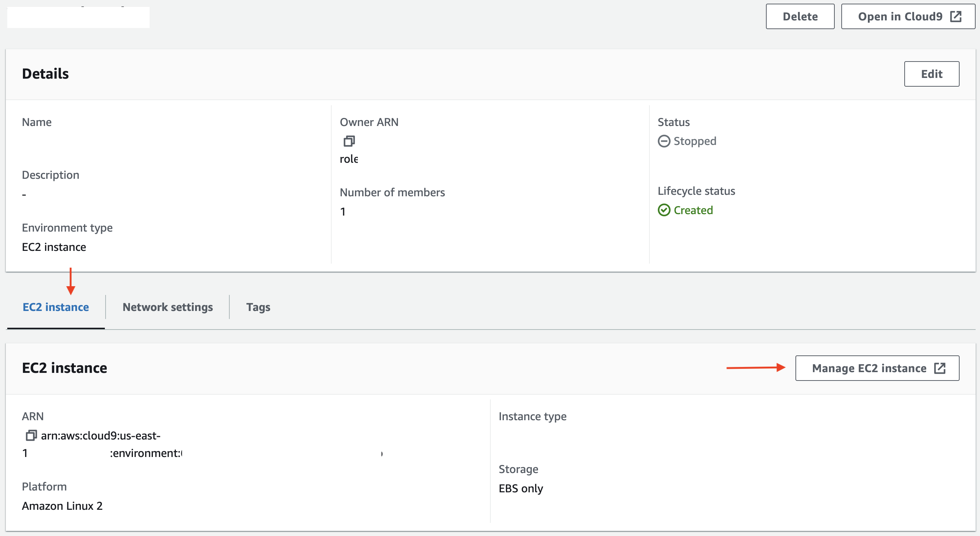Click the Delete button
980x536 pixels.
pos(800,17)
